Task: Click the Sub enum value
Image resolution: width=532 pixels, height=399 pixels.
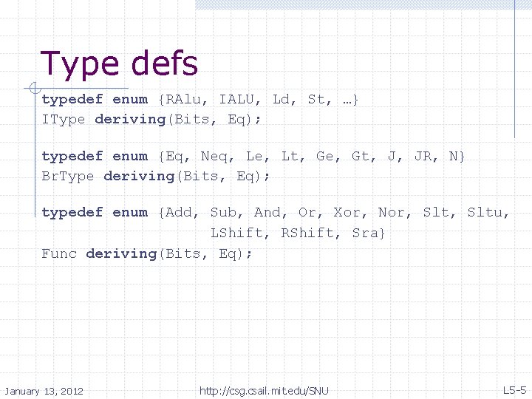Action: click(x=223, y=212)
